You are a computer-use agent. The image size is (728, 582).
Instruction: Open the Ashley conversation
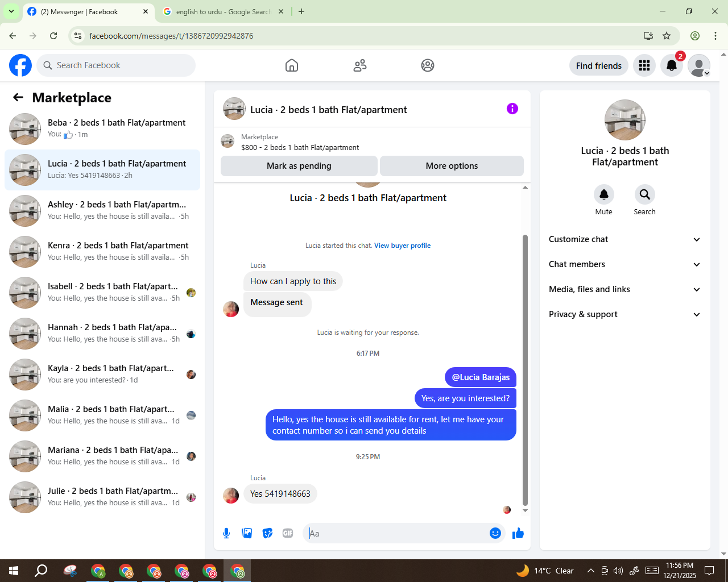tap(102, 211)
